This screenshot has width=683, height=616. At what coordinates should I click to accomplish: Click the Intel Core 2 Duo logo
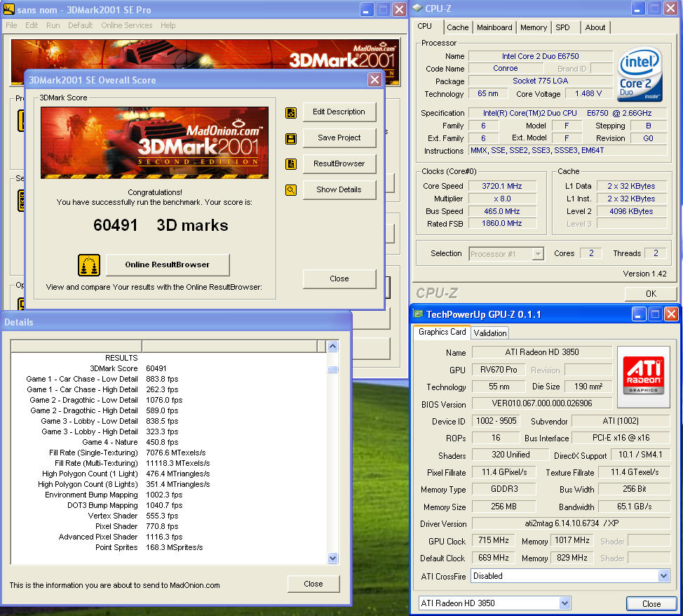(640, 74)
